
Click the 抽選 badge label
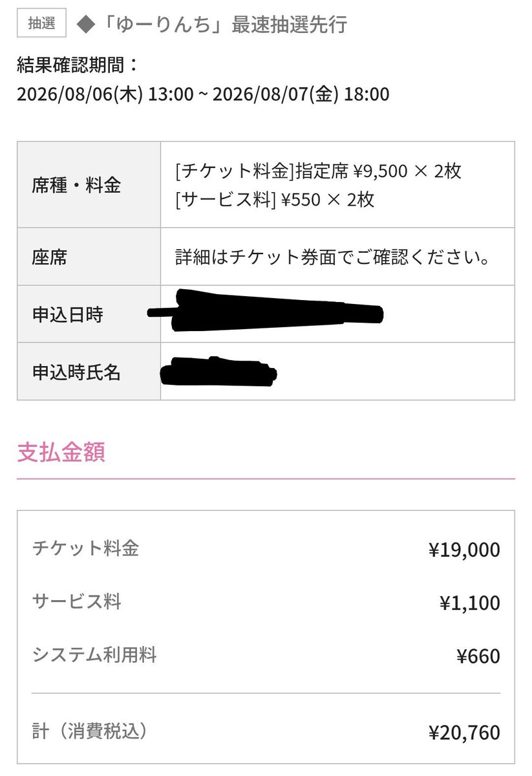click(41, 23)
